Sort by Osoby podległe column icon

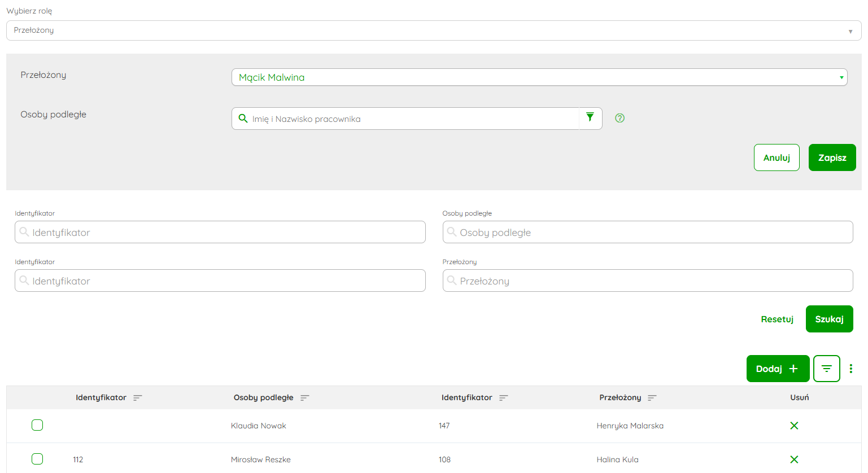305,398
